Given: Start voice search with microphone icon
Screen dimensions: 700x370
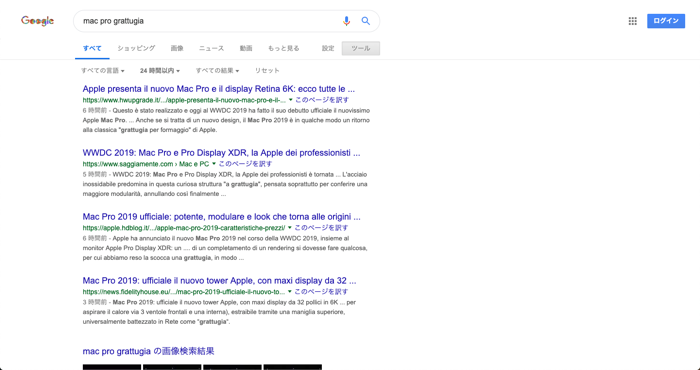Looking at the screenshot, I should pos(346,21).
